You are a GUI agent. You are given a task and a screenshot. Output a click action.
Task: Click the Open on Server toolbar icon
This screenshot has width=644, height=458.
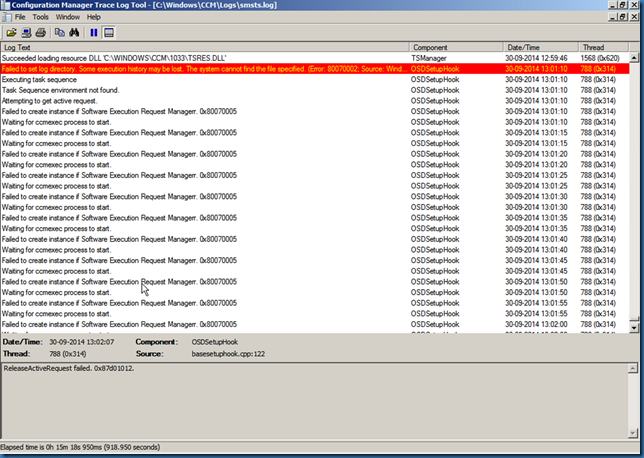coord(26,32)
